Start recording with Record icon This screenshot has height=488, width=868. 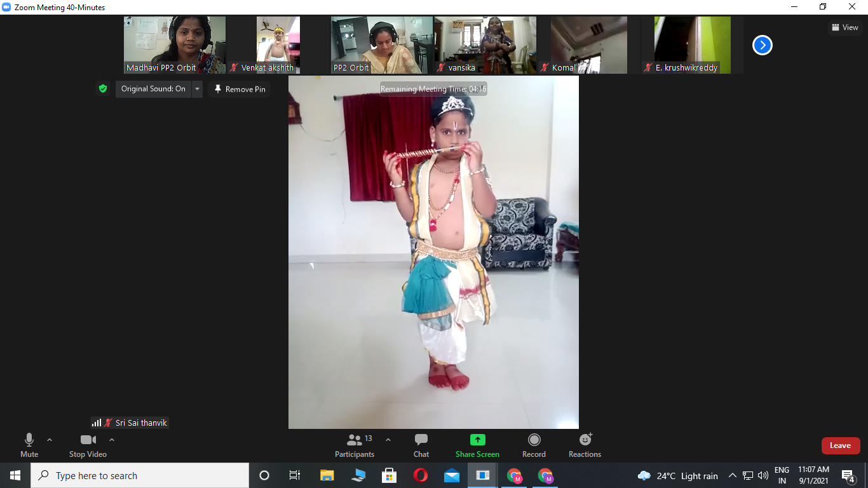click(534, 446)
